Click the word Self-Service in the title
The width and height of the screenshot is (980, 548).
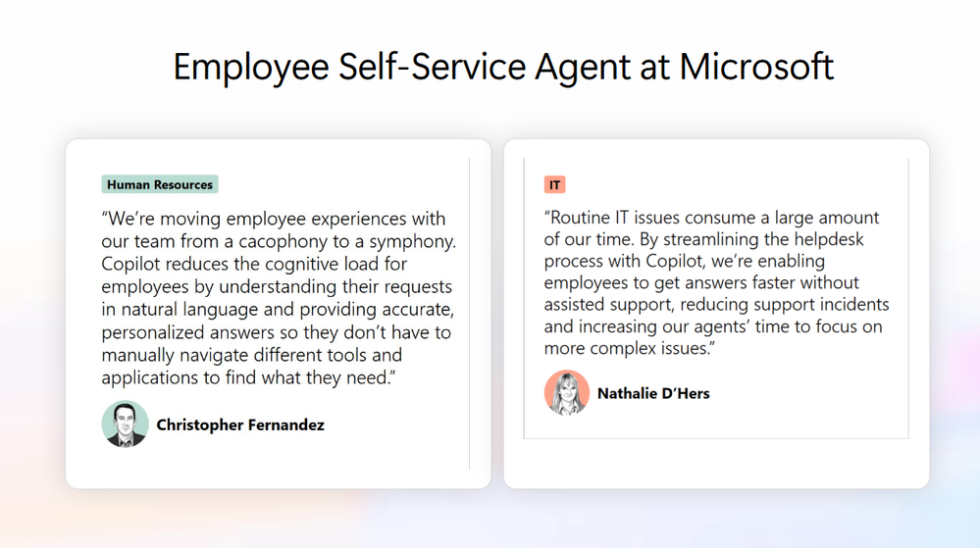[x=433, y=67]
